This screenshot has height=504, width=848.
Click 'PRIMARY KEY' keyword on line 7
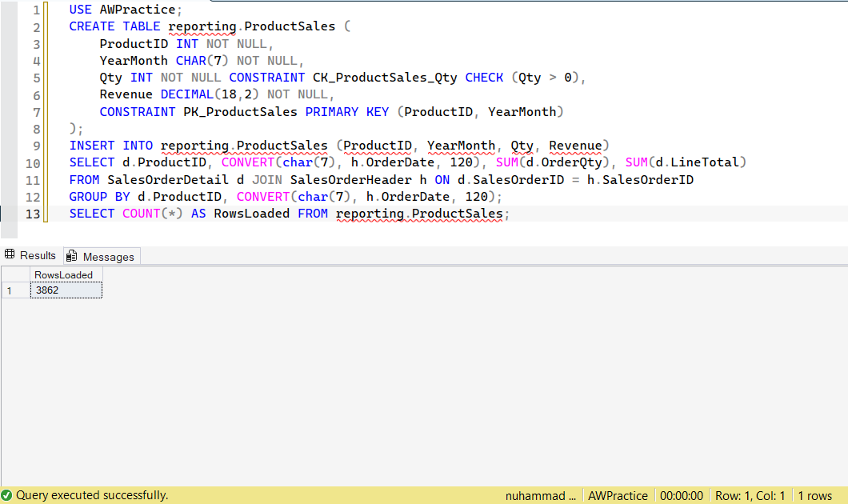[346, 112]
